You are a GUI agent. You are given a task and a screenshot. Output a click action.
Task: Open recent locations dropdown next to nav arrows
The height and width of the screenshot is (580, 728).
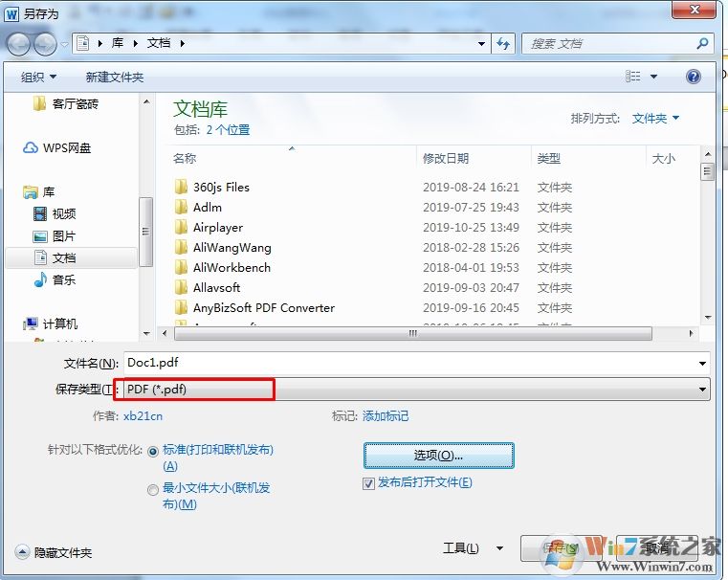(x=64, y=45)
